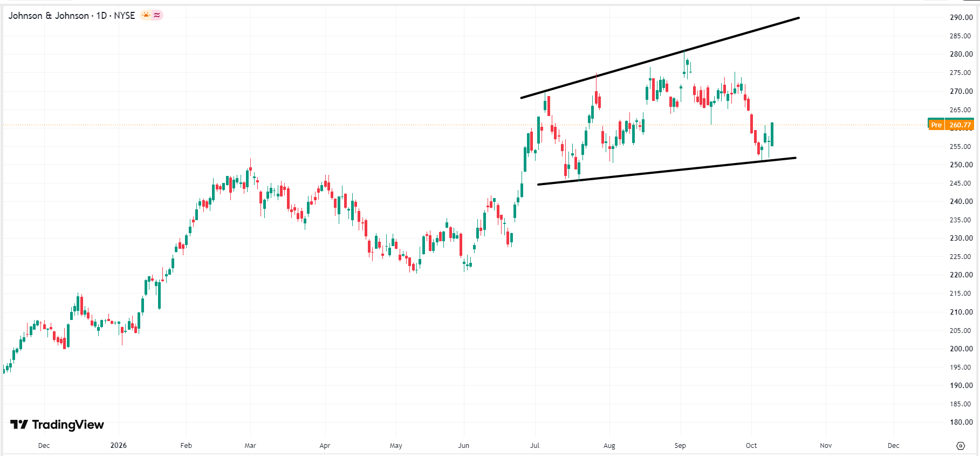This screenshot has width=980, height=456.
Task: Click the 240.00 price scale label
Action: [x=961, y=201]
